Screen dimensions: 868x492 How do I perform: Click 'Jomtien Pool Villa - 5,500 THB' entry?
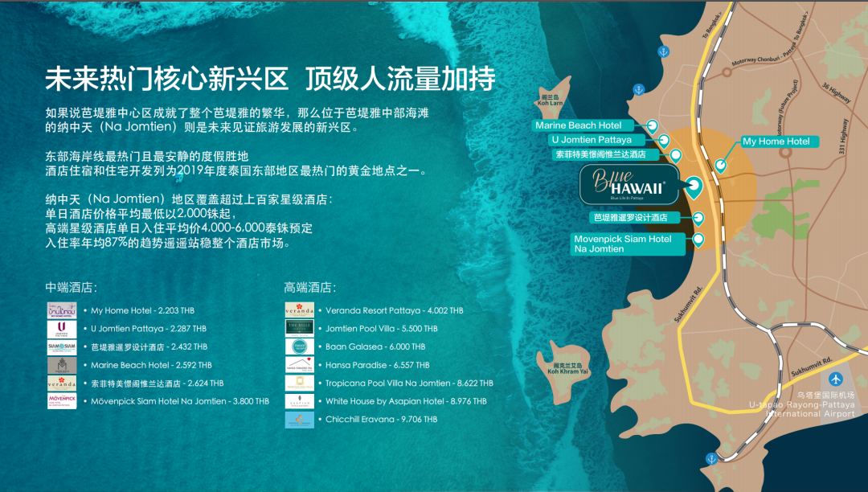point(382,329)
